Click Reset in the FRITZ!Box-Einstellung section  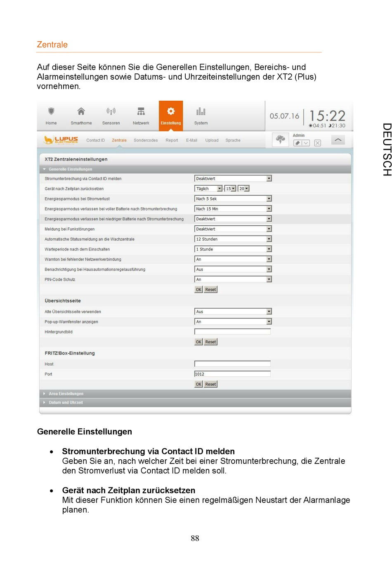(x=210, y=384)
